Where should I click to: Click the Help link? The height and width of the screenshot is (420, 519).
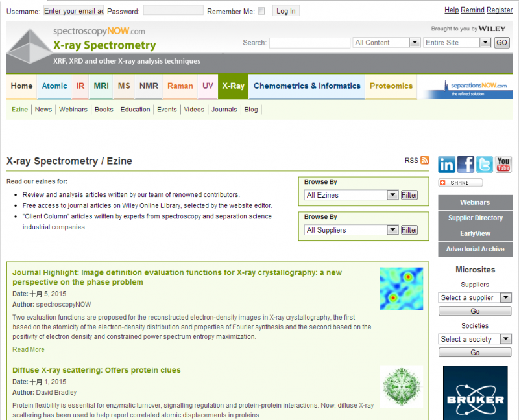click(452, 10)
